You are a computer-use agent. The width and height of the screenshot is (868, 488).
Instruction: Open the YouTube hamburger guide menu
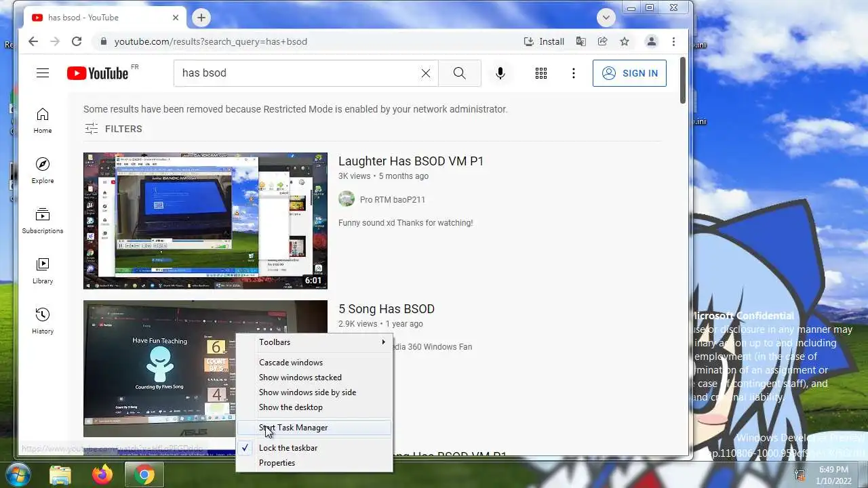click(x=43, y=73)
